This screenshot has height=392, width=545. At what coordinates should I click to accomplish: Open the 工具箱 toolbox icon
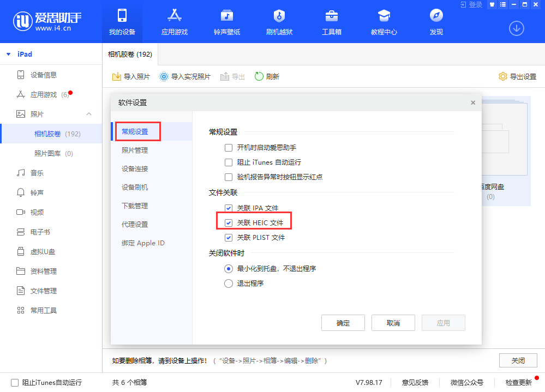point(331,15)
